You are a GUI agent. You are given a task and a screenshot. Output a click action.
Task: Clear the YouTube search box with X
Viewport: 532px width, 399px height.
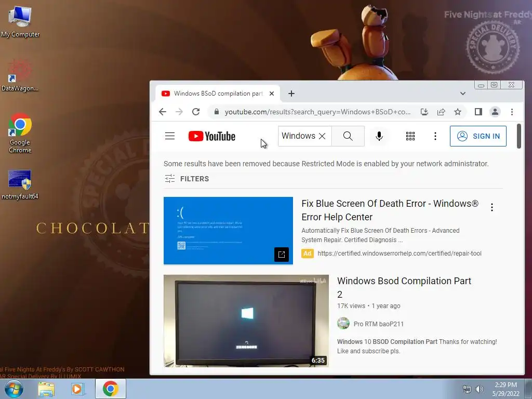click(322, 136)
